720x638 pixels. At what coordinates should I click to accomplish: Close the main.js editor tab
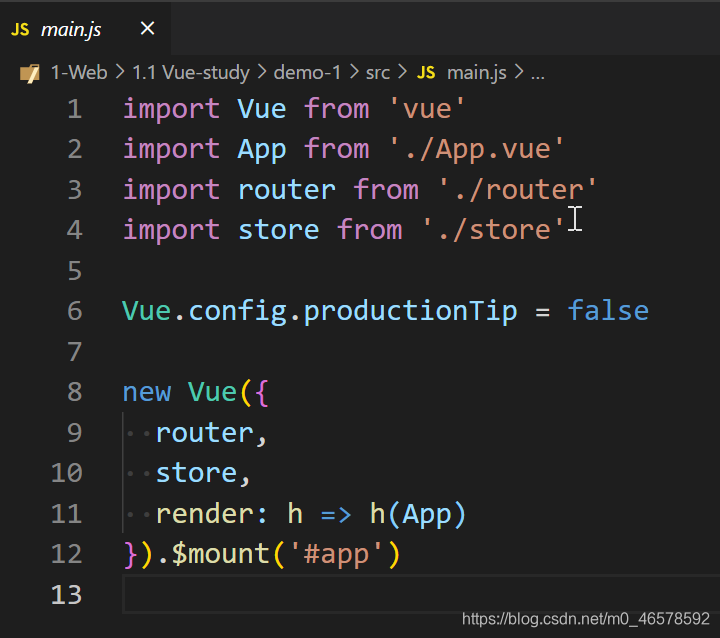click(x=147, y=28)
